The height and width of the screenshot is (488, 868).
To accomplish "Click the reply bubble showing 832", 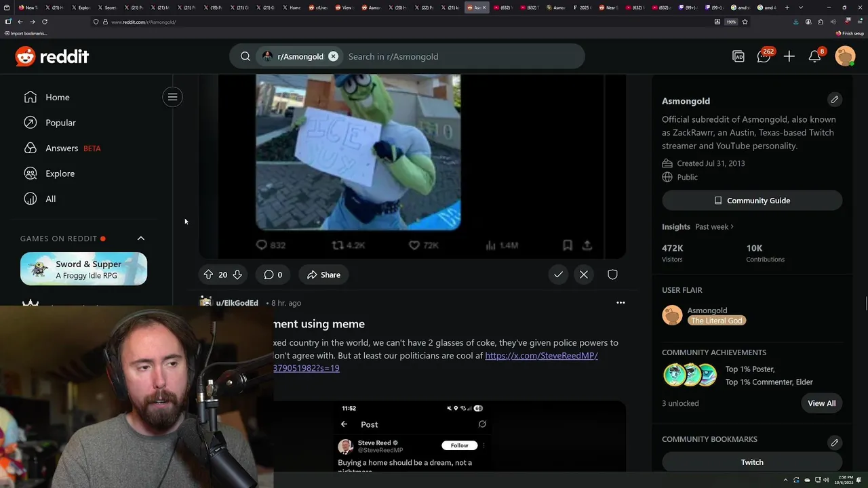I will [262, 245].
